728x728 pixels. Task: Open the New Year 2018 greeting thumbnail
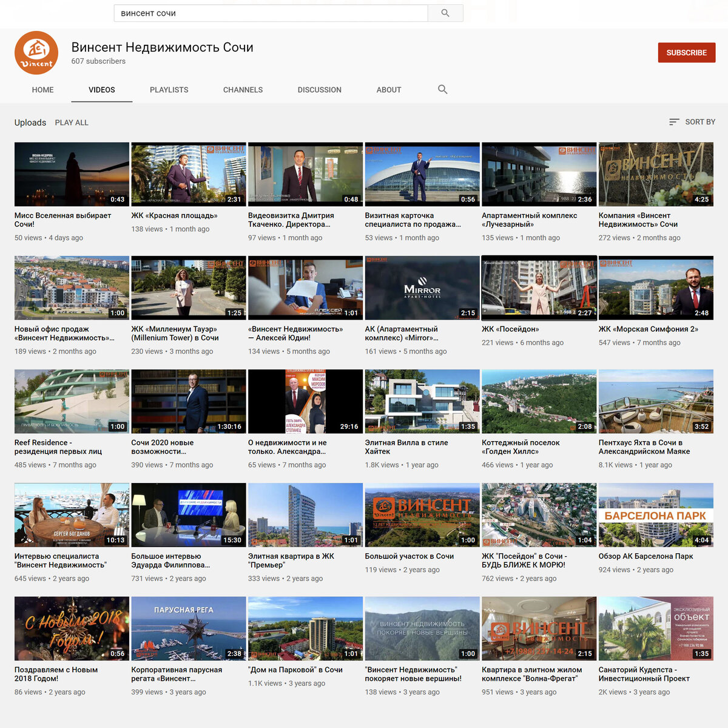coord(72,629)
